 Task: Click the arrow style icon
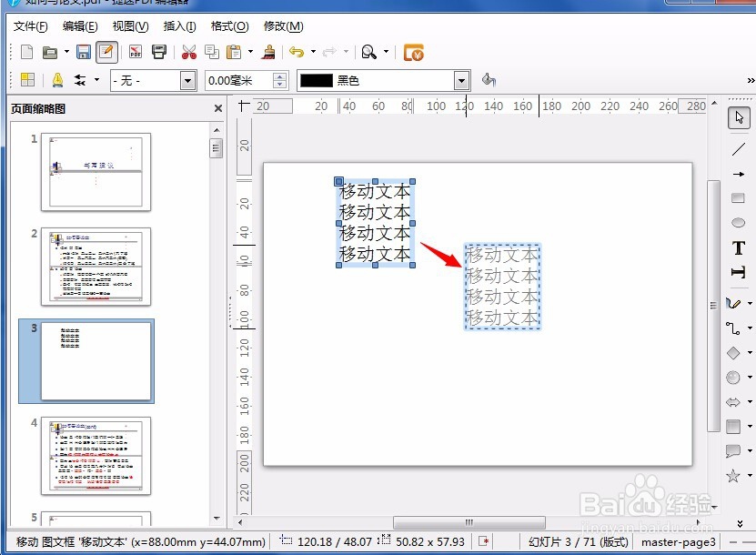pos(79,80)
